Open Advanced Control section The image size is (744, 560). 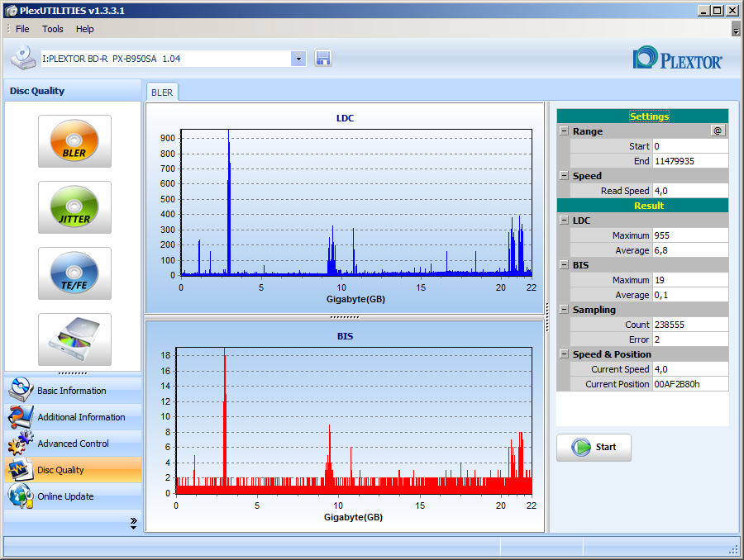73,444
